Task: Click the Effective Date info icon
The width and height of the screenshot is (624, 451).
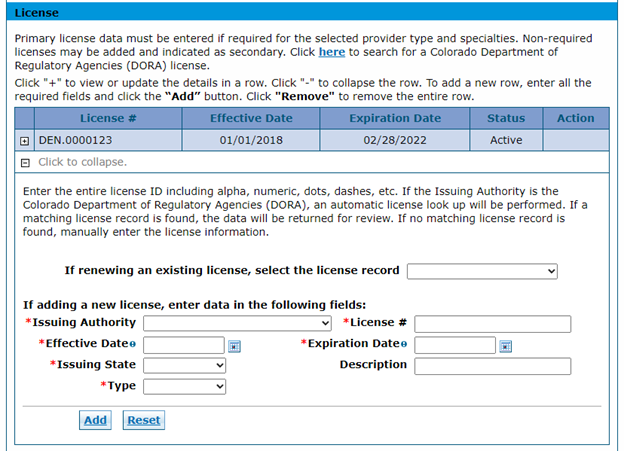Action: (133, 344)
